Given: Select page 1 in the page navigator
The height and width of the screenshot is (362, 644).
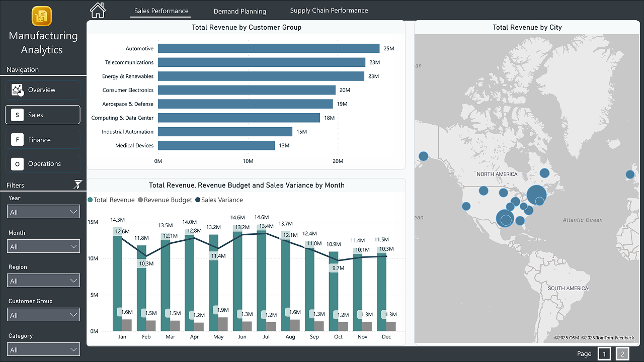Looking at the screenshot, I should (x=604, y=353).
